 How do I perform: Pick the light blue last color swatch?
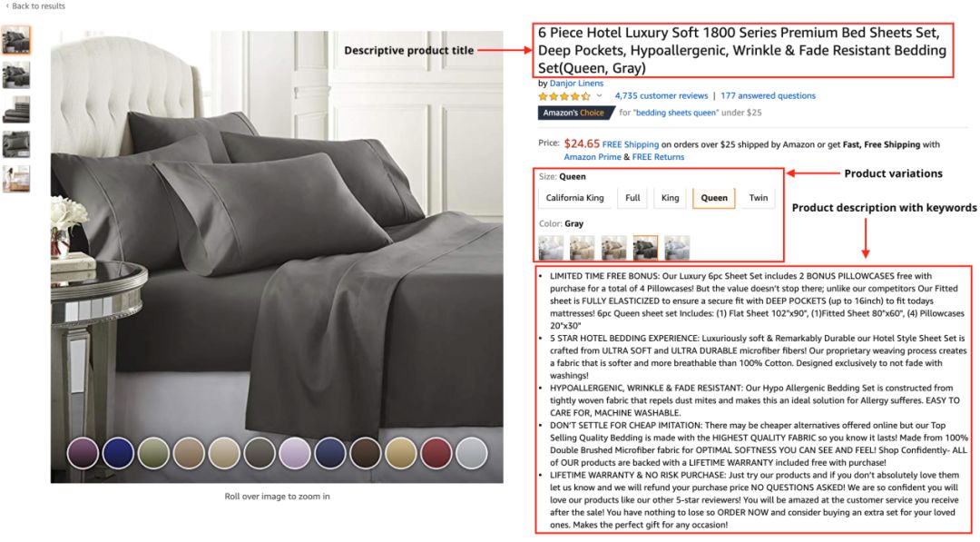(x=677, y=248)
